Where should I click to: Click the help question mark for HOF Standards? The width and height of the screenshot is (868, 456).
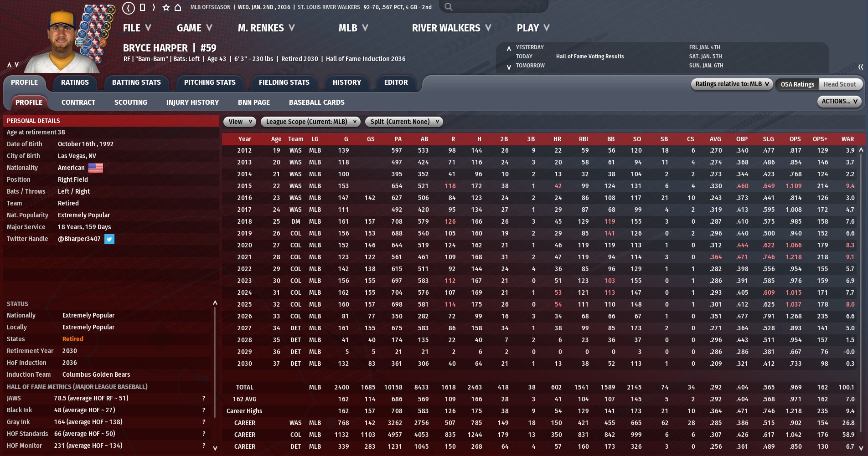point(204,434)
